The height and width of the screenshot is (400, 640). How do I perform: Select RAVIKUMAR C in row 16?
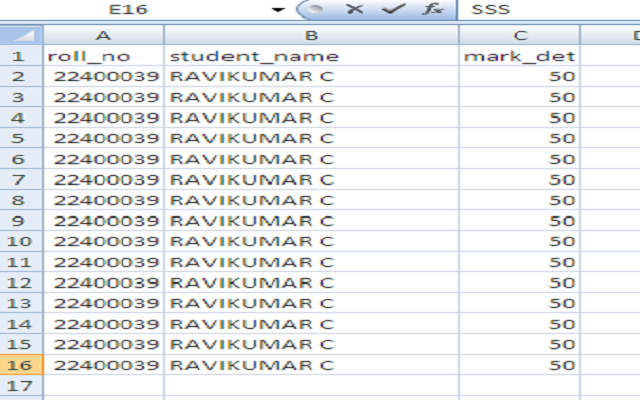point(311,365)
